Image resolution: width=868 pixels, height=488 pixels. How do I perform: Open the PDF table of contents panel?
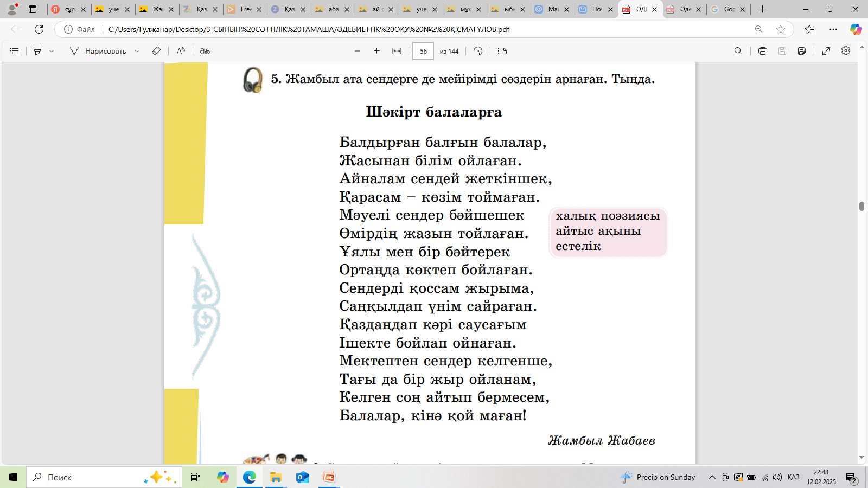click(14, 51)
